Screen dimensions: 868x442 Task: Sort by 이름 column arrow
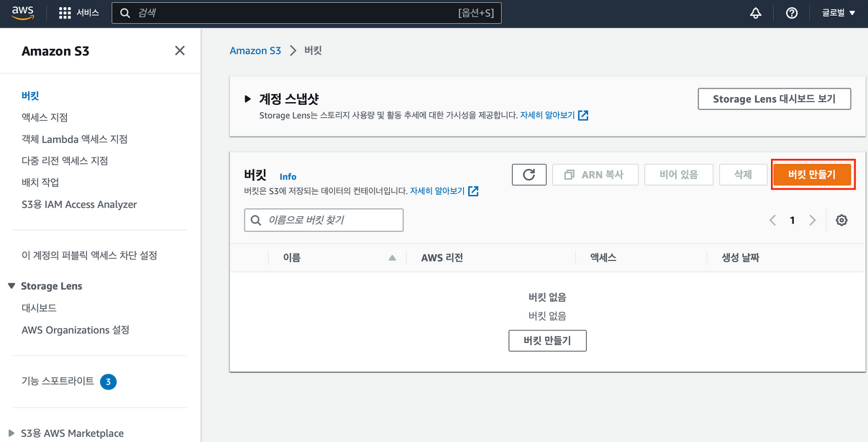coord(392,258)
